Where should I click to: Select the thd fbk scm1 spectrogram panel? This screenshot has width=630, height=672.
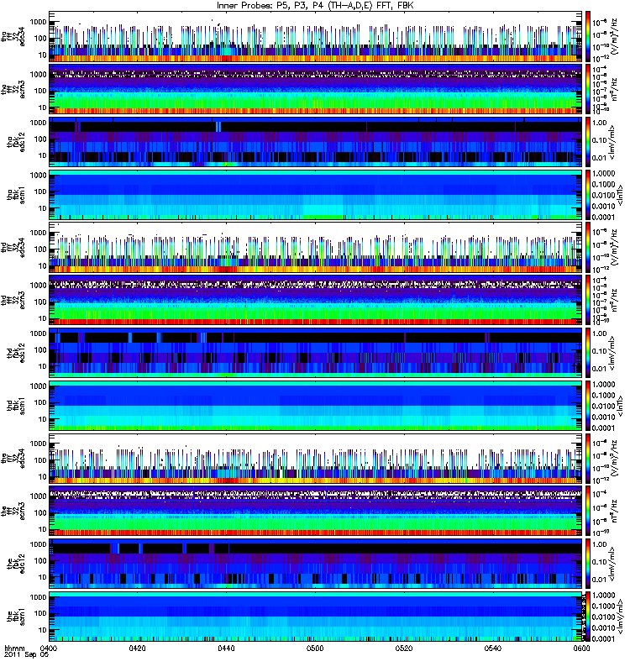(x=316, y=406)
